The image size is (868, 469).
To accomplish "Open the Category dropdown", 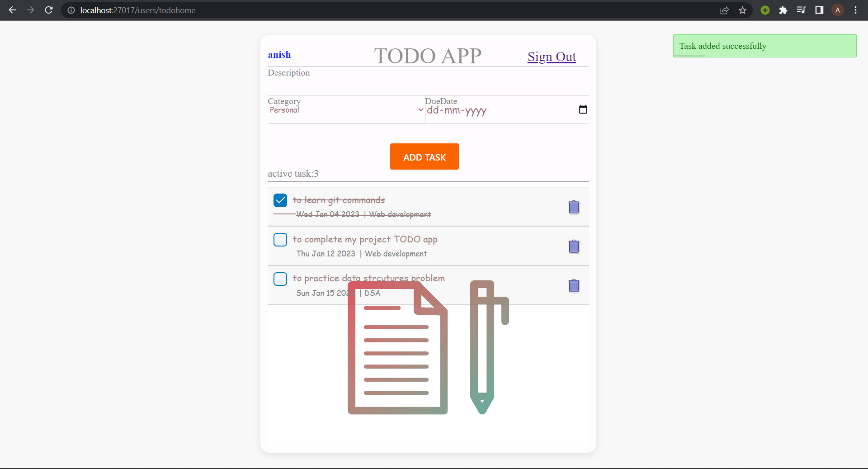I will tap(345, 109).
